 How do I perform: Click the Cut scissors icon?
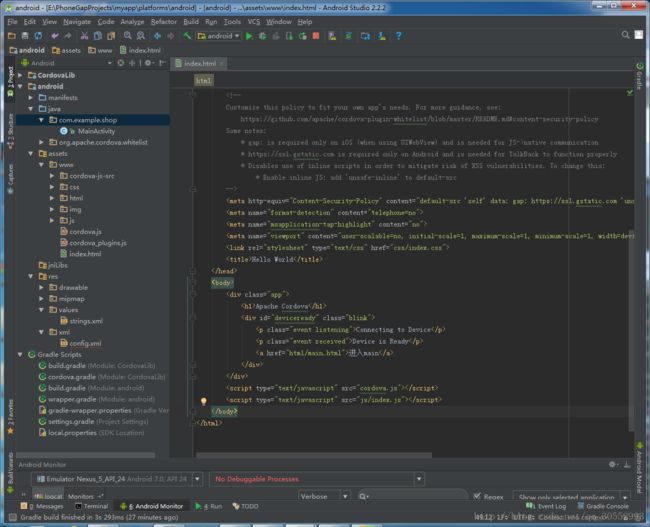[84, 36]
